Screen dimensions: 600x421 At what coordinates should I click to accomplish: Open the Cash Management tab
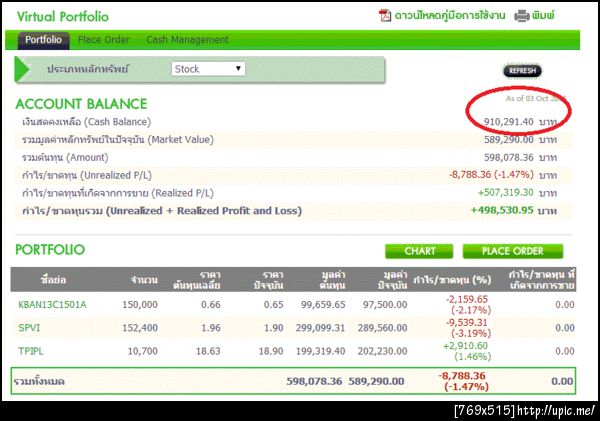point(187,40)
